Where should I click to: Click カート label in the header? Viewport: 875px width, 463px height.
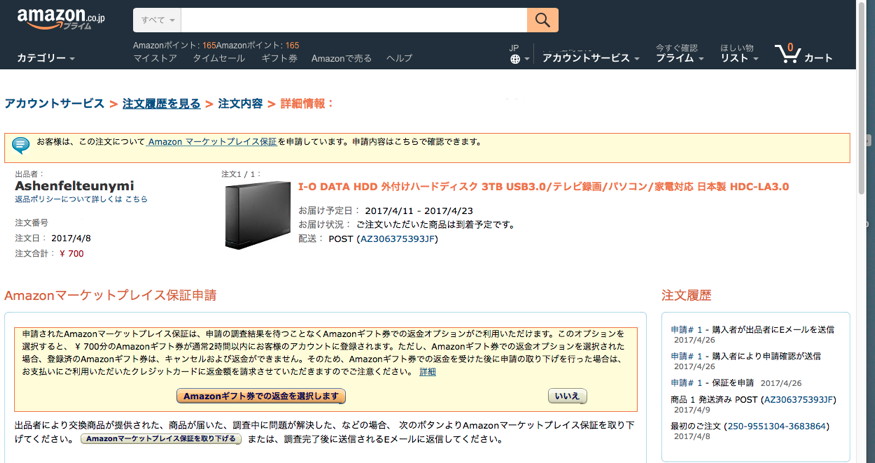coord(818,58)
